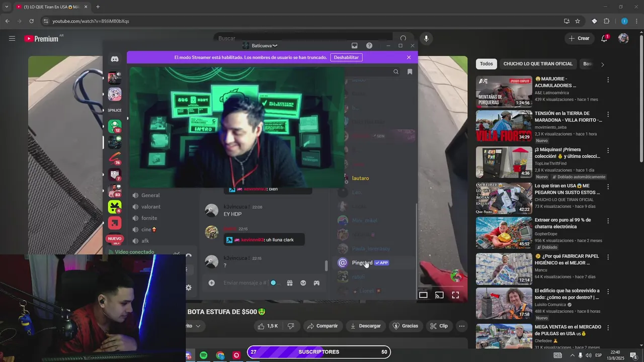The width and height of the screenshot is (644, 362).
Task: Start voice search with the microphone icon
Action: tap(426, 38)
